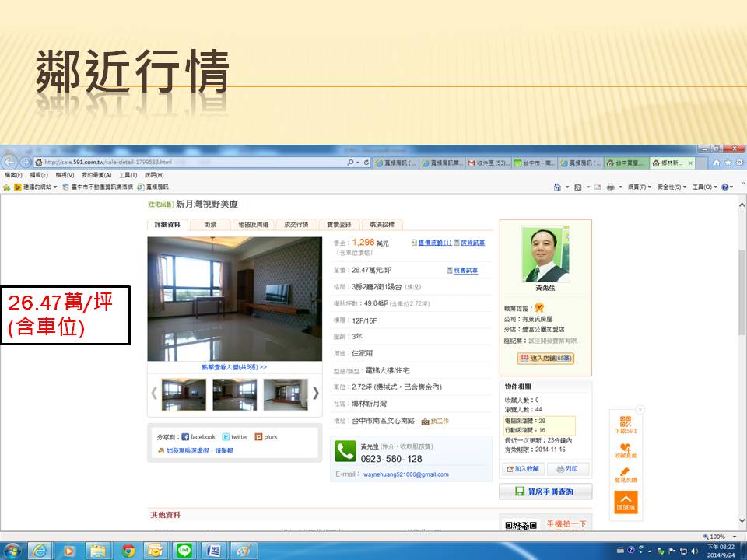
Task: Open File Explorer folder icon on taskbar
Action: [98, 551]
